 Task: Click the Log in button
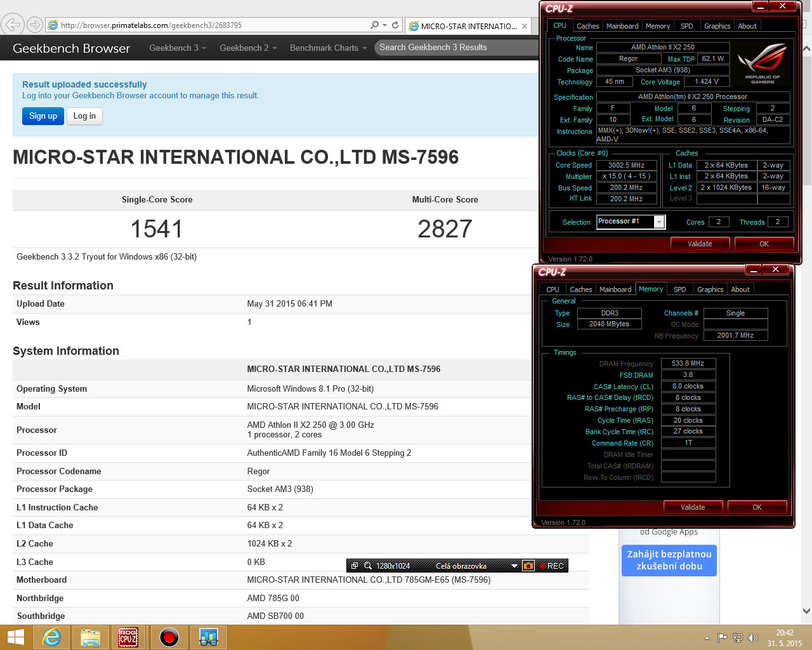84,116
